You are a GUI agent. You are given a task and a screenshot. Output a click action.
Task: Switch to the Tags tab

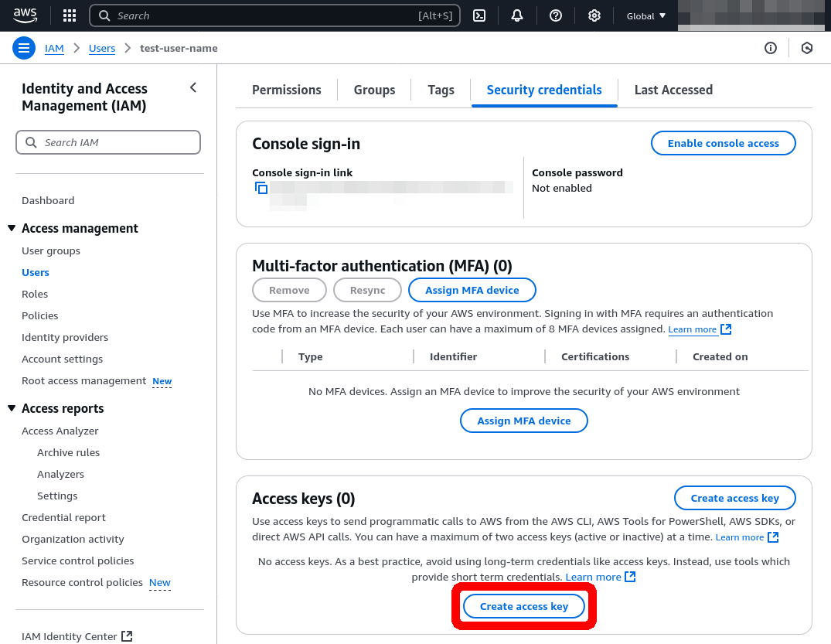[441, 90]
